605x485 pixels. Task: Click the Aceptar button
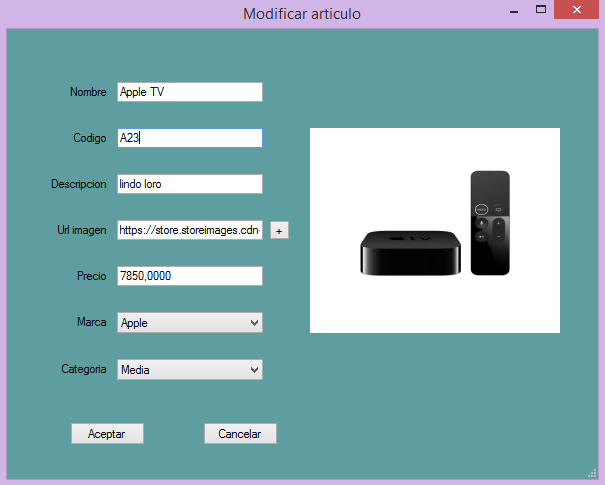click(107, 434)
